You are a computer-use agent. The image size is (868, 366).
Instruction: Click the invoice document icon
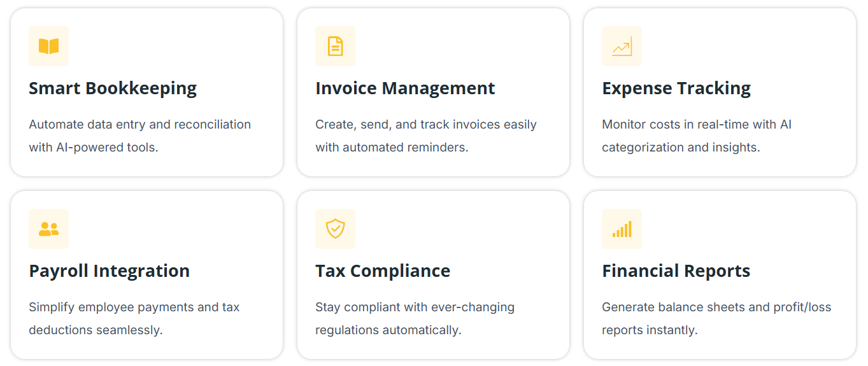click(x=335, y=46)
